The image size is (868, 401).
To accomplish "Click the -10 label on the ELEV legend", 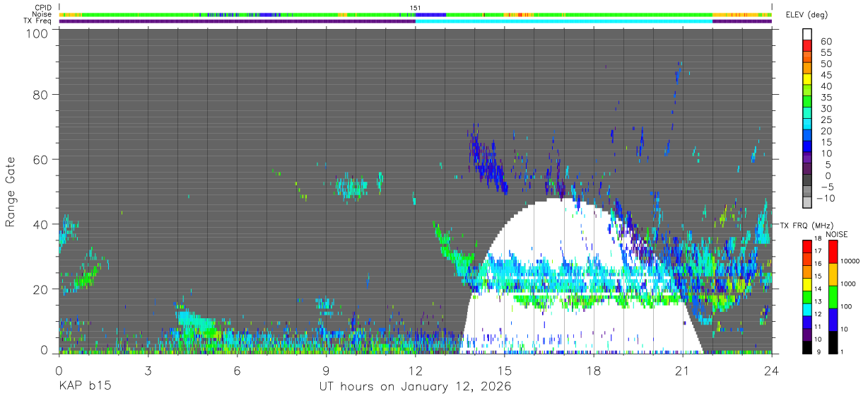I will pos(824,198).
